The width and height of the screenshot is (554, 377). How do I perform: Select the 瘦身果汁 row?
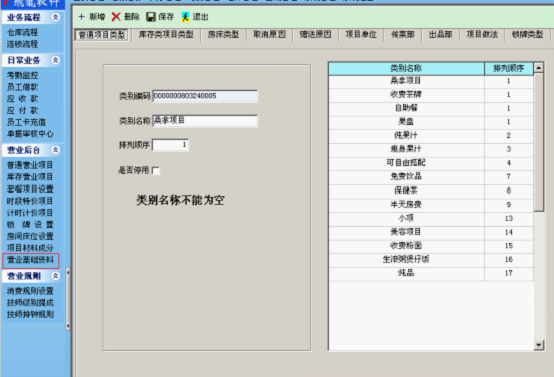[431, 149]
